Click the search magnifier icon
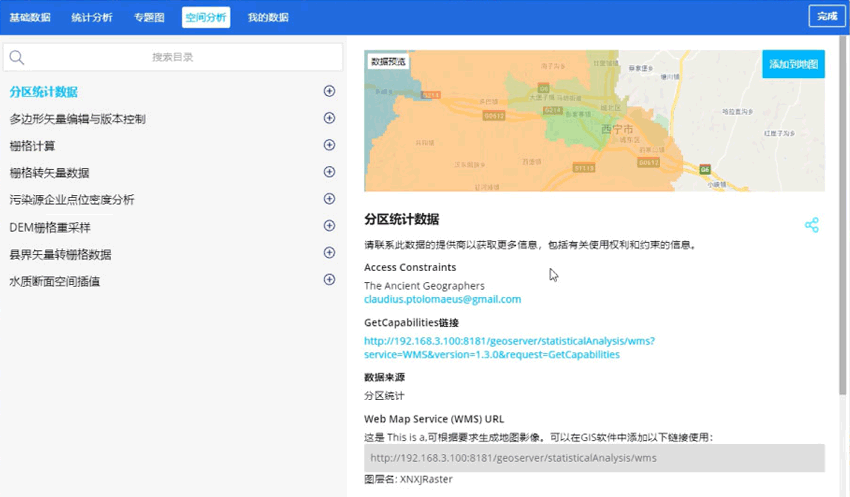This screenshot has width=850, height=497. (17, 58)
